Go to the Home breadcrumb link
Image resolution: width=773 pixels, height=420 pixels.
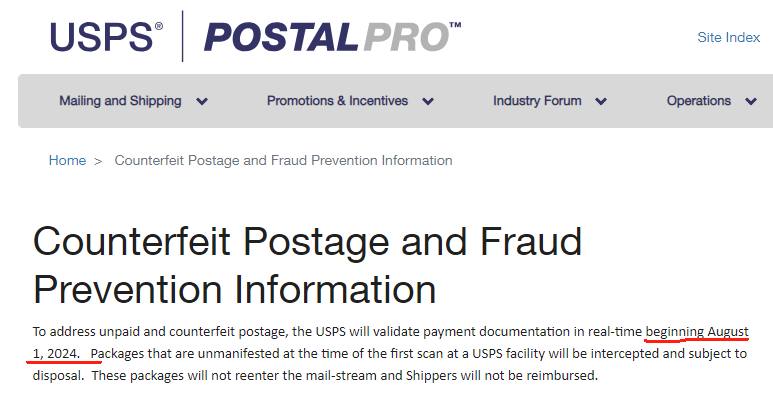tap(67, 160)
